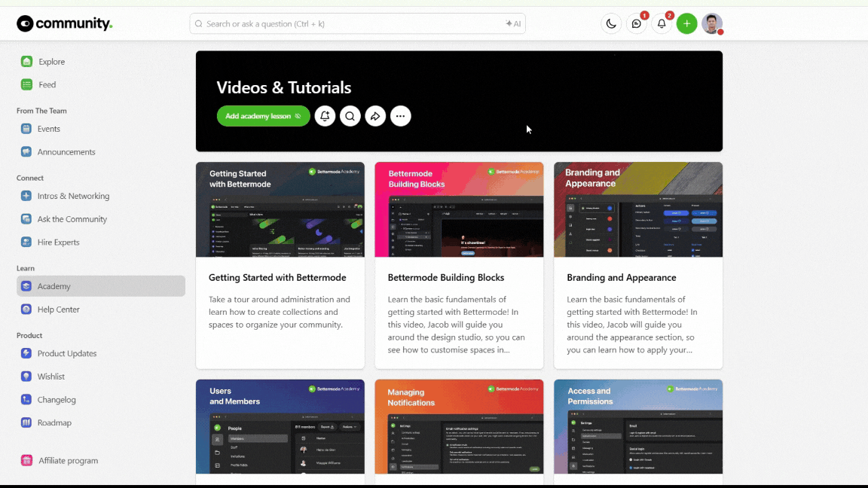Click Add academy lesson button
868x488 pixels.
pos(263,116)
